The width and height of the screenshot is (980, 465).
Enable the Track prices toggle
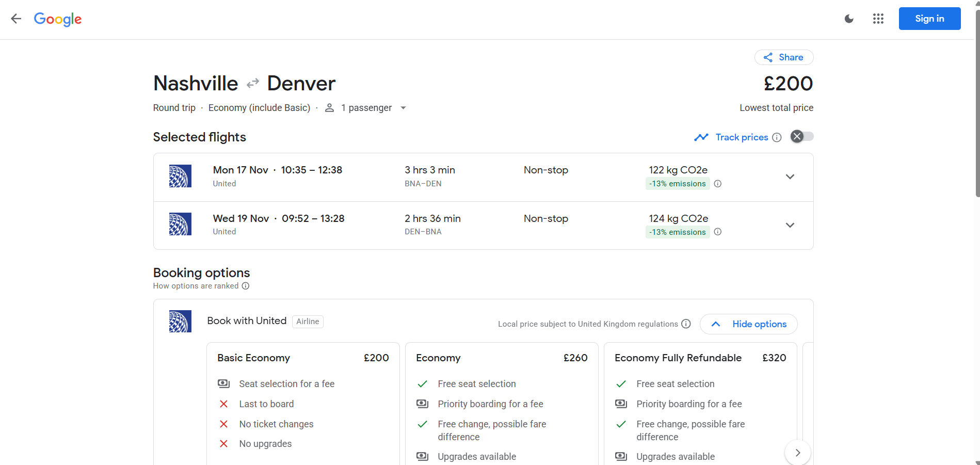tap(802, 137)
